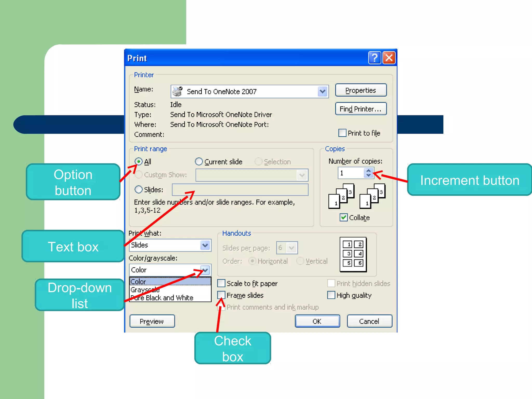Image resolution: width=532 pixels, height=399 pixels.
Task: Open printer Properties
Action: click(x=361, y=90)
